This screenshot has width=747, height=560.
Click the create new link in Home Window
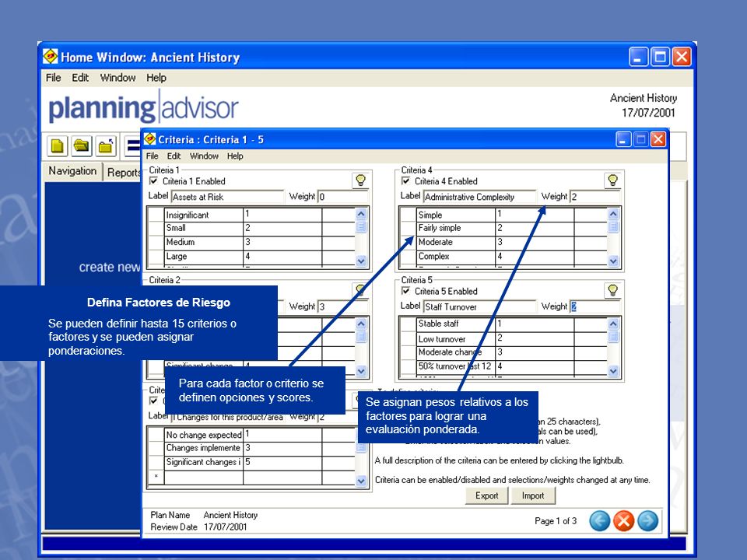110,267
